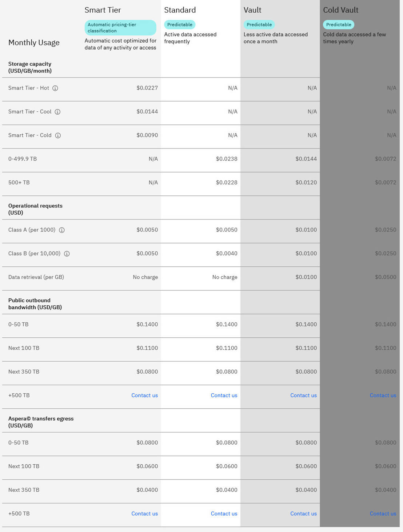Click Predictable badge under Cold Vault
Viewport: 403px width, 532px height.
coord(339,24)
